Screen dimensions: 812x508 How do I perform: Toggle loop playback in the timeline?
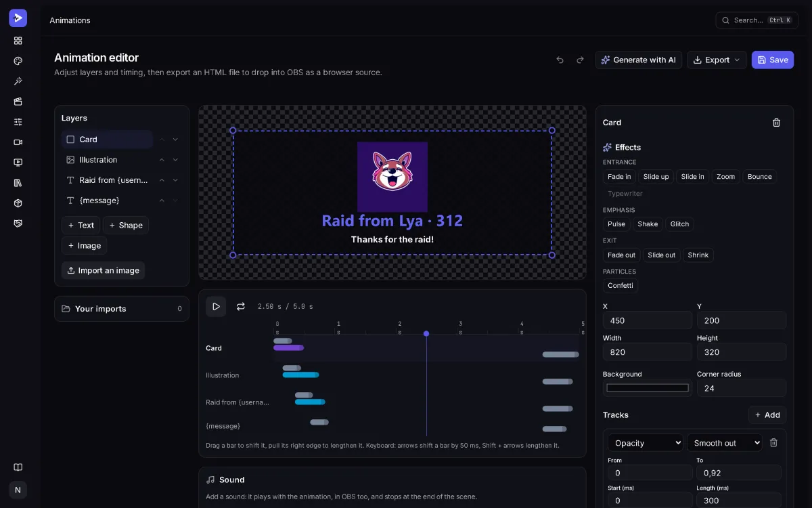240,307
